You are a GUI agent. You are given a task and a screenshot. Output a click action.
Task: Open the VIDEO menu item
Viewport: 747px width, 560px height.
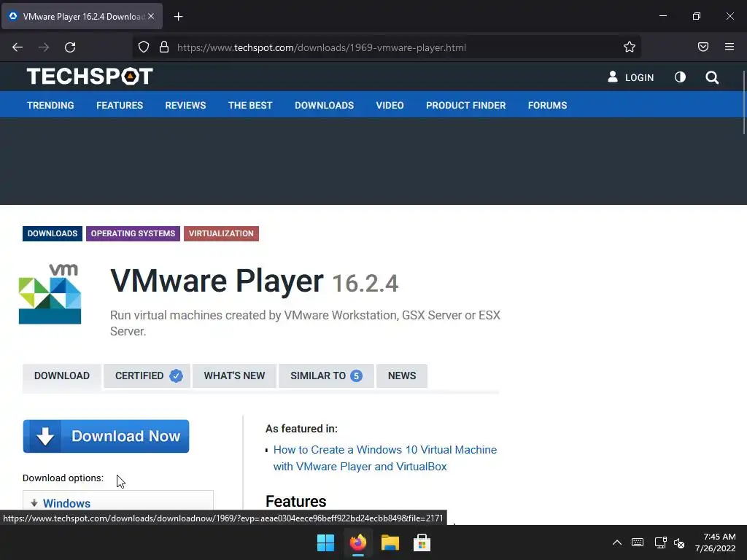(x=390, y=105)
